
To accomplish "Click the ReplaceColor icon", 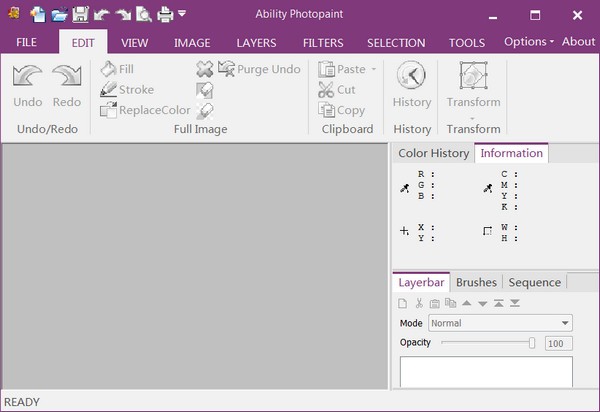I will tap(109, 110).
